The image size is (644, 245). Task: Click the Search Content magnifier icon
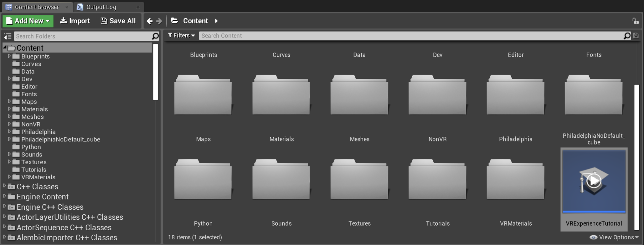coord(627,36)
